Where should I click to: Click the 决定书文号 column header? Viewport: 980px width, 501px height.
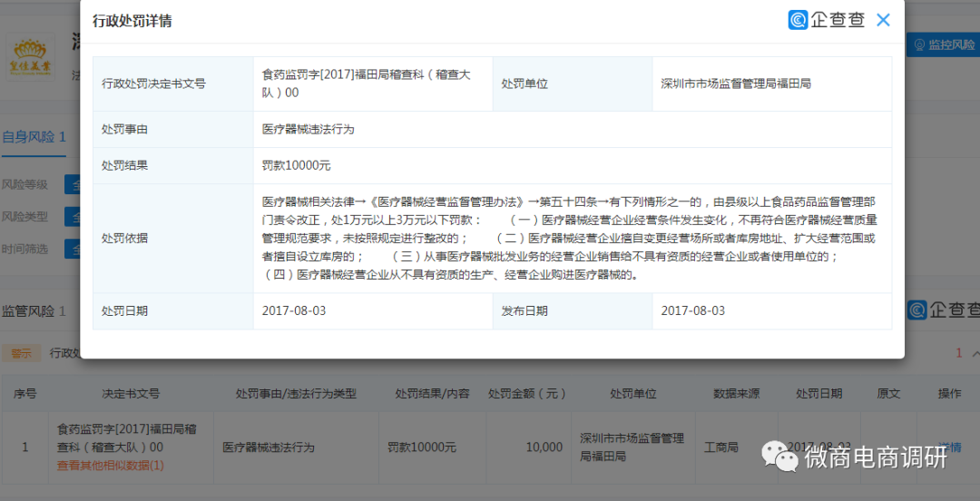[131, 394]
